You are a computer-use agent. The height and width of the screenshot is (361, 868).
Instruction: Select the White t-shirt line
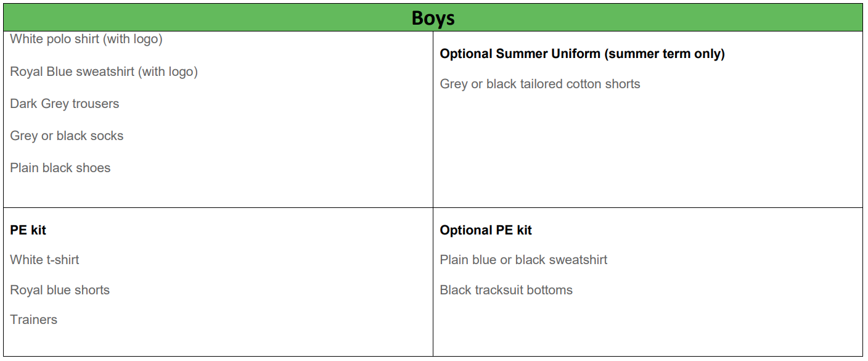pos(44,260)
